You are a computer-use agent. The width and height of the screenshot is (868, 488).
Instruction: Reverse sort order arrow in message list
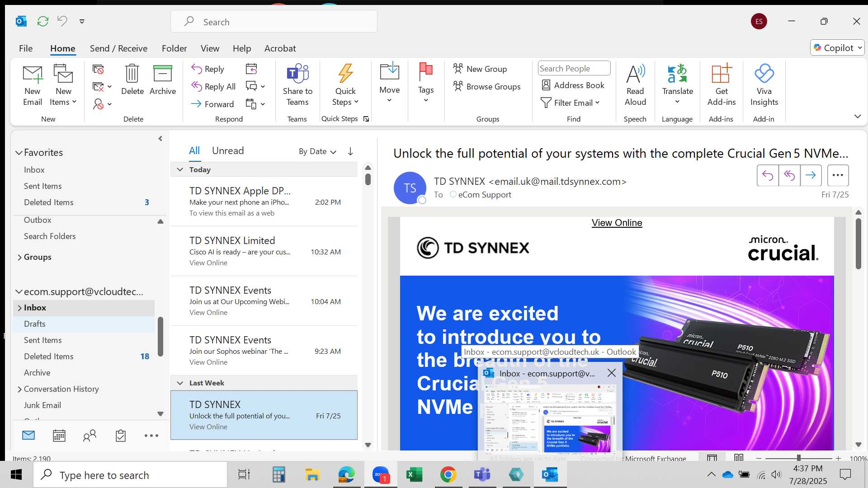tap(350, 151)
